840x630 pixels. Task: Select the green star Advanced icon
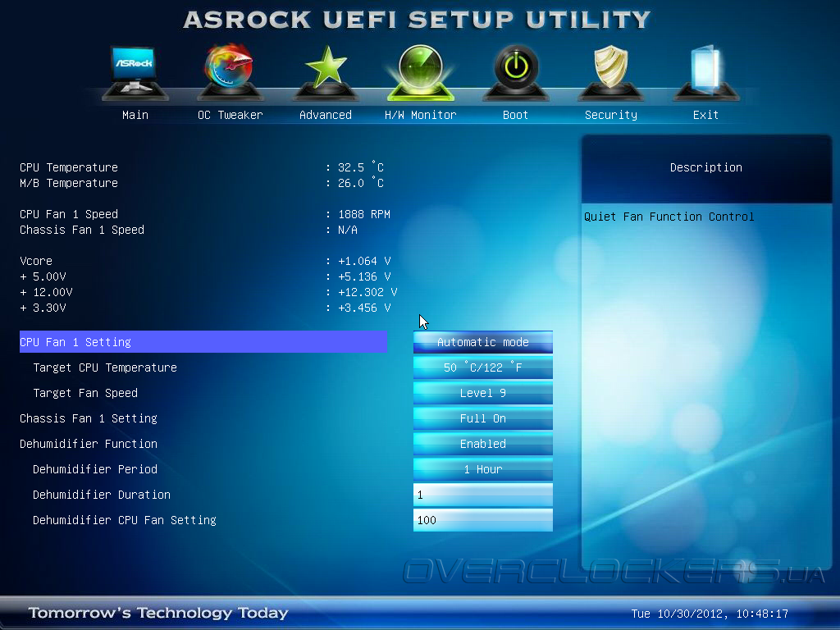click(x=325, y=73)
